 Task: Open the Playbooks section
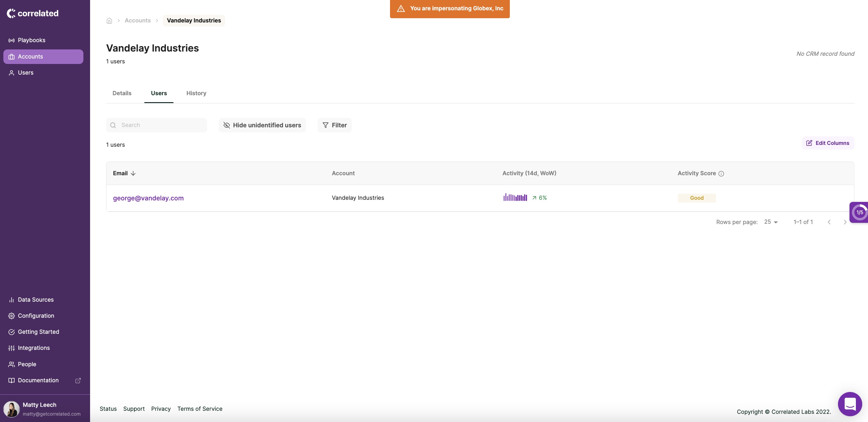pos(31,40)
